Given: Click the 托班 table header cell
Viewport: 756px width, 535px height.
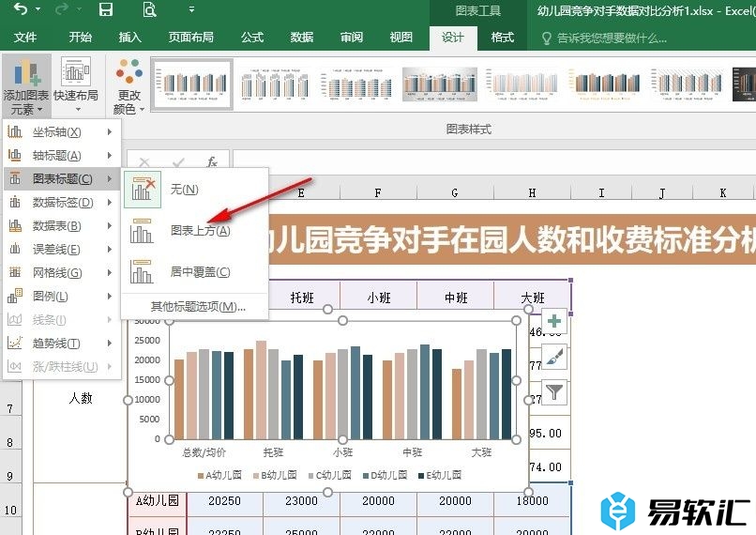Looking at the screenshot, I should pyautogui.click(x=302, y=298).
